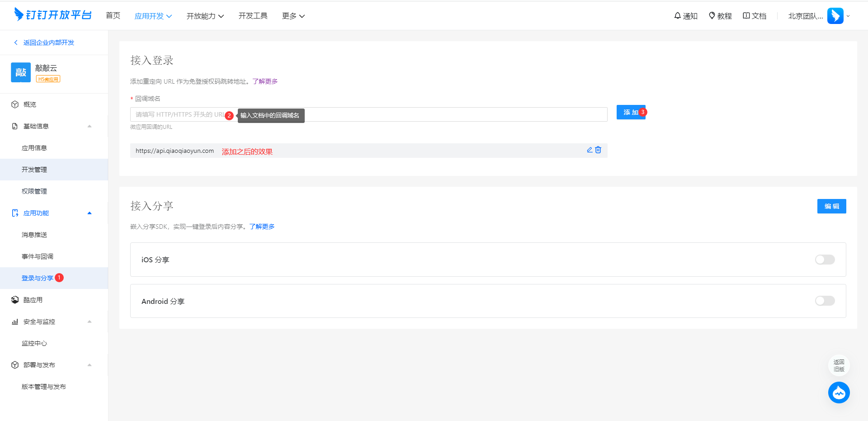Open the blue floating assistant chat button
This screenshot has width=868, height=421.
click(x=839, y=393)
